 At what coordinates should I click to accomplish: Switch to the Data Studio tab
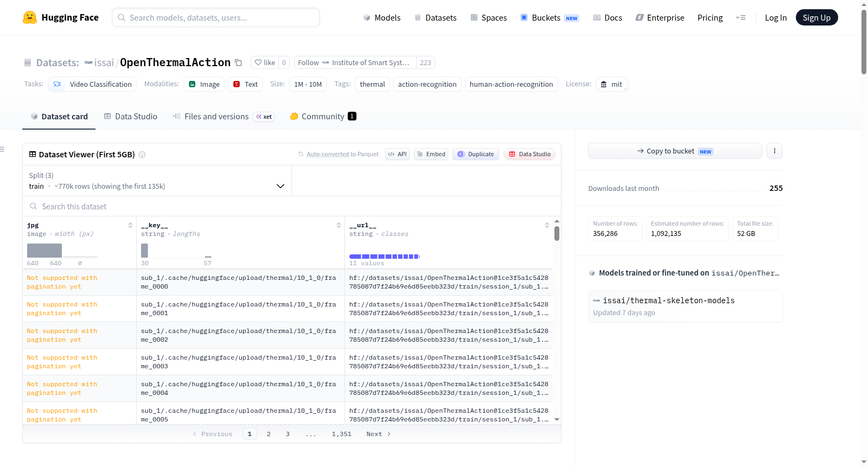[x=131, y=116]
